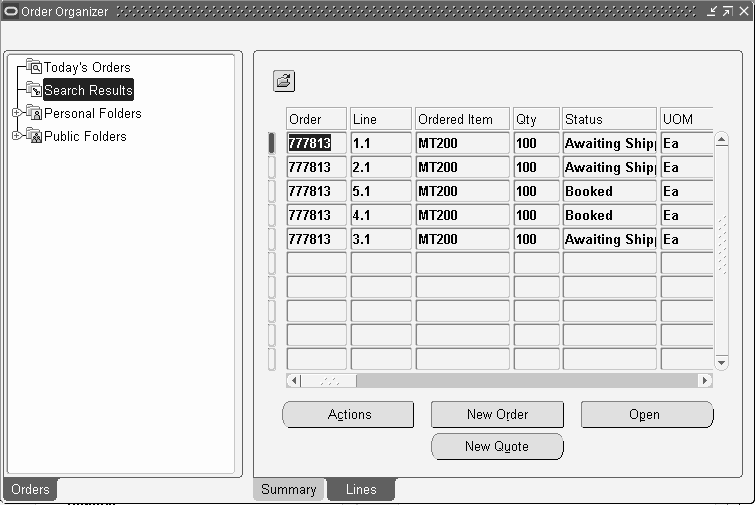Select Personal Folders tree label
Image resolution: width=755 pixels, height=505 pixels.
click(x=92, y=113)
